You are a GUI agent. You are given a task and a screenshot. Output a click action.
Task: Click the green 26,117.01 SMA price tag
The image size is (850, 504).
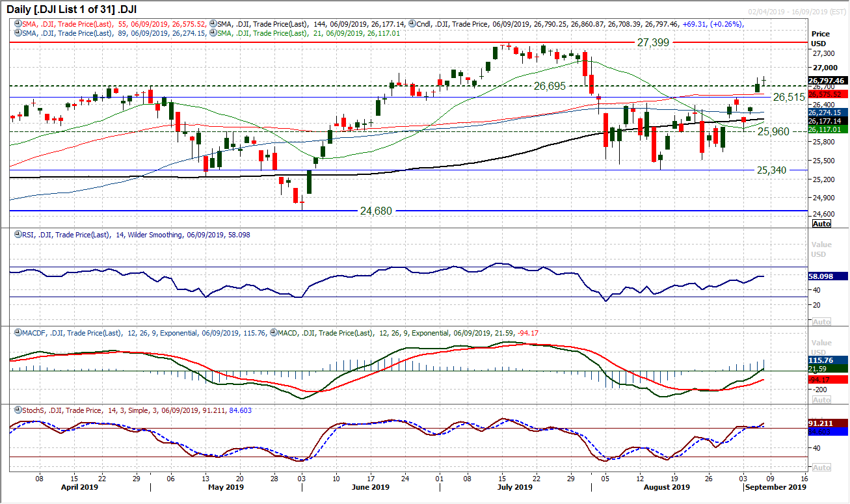click(x=827, y=129)
